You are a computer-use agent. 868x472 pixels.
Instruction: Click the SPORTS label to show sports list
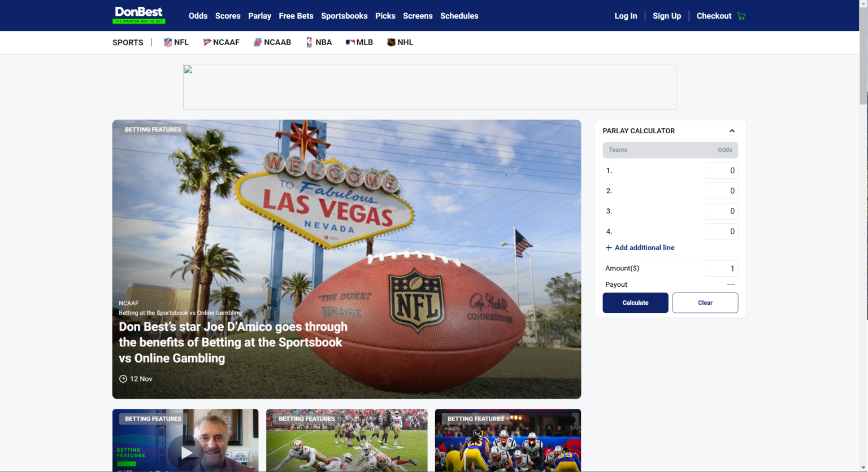(x=128, y=42)
